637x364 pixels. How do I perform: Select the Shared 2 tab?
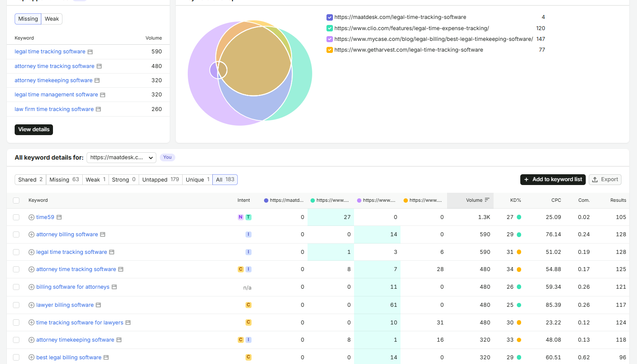[x=30, y=179]
